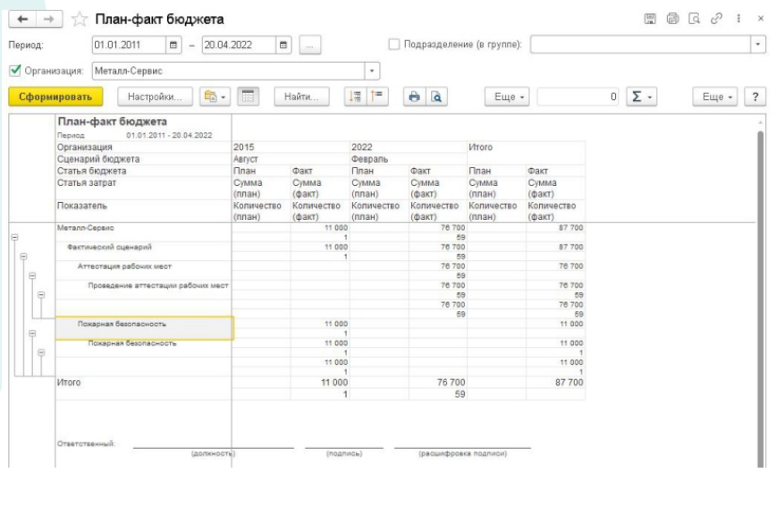Screen dimensions: 776x532
Task: Toggle the Организация checkbox
Action: (15, 71)
